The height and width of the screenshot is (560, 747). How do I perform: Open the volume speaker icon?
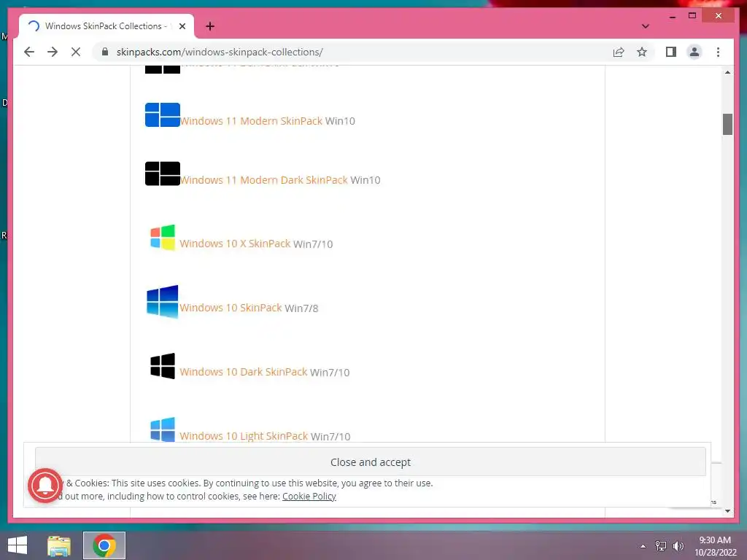pos(678,546)
